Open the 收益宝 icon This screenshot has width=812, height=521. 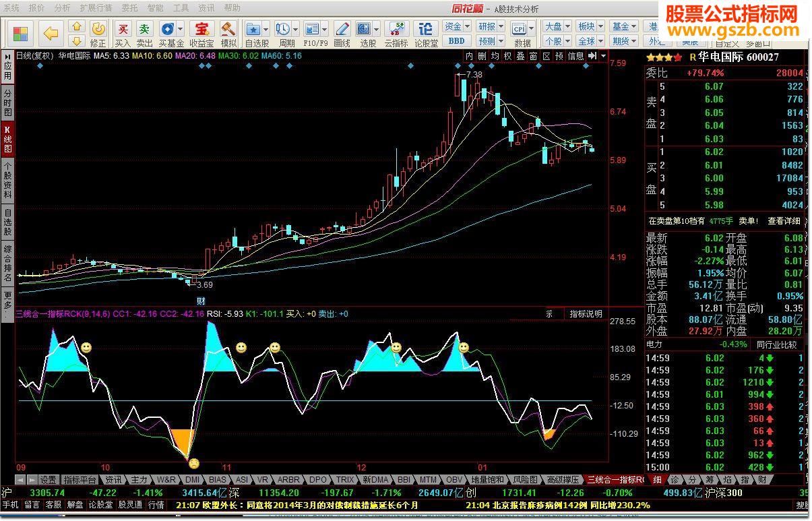click(201, 34)
